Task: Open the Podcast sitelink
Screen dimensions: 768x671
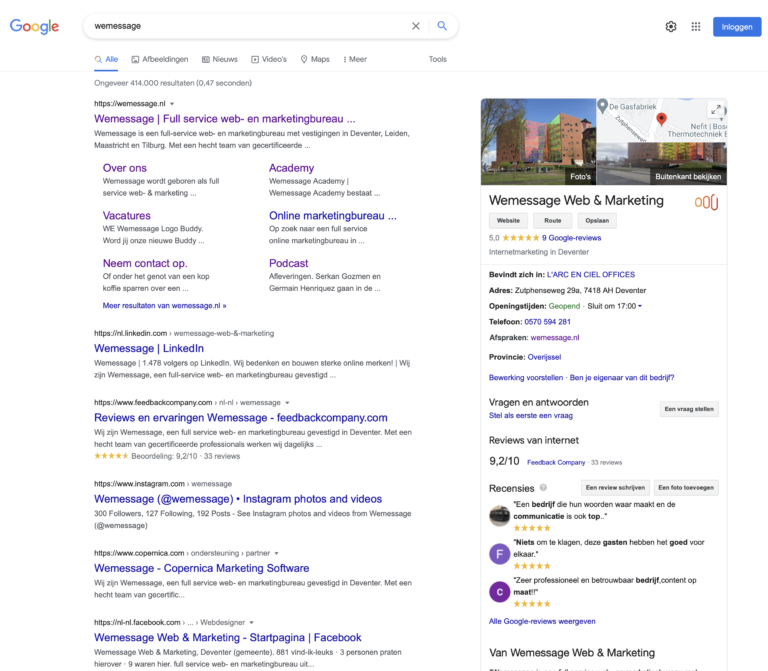Action: tap(288, 263)
